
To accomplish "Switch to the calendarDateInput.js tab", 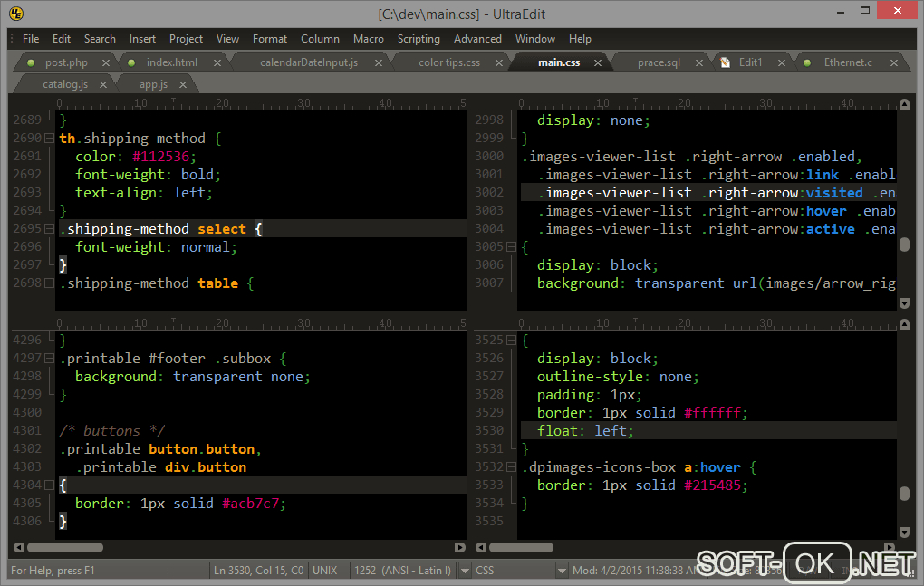I will click(309, 62).
